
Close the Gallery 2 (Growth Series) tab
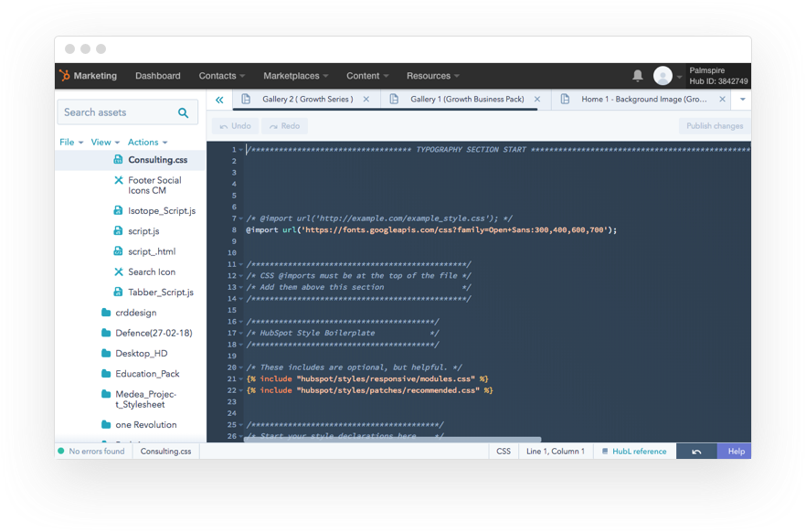point(366,100)
